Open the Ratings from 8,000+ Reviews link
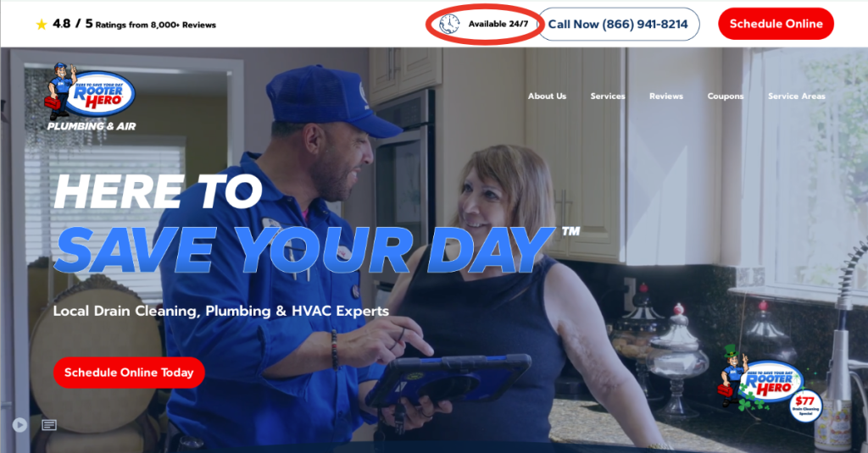The image size is (868, 453). (x=156, y=25)
